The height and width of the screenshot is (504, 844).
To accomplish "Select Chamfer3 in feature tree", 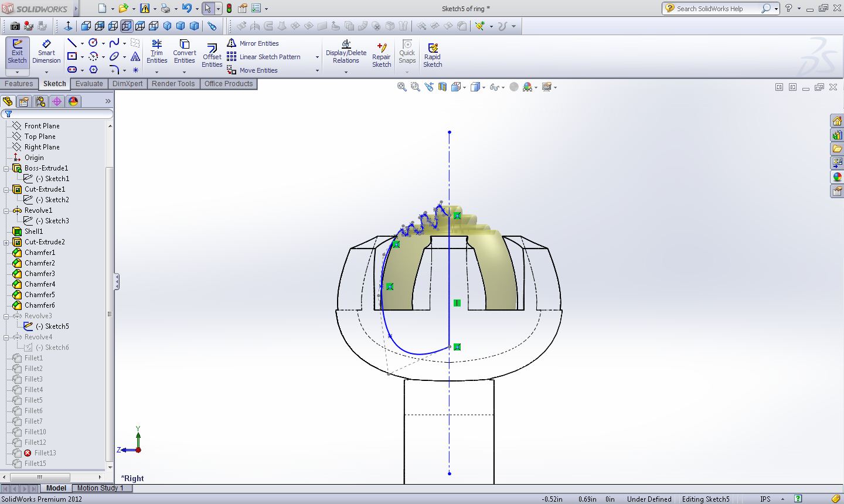I will (40, 274).
